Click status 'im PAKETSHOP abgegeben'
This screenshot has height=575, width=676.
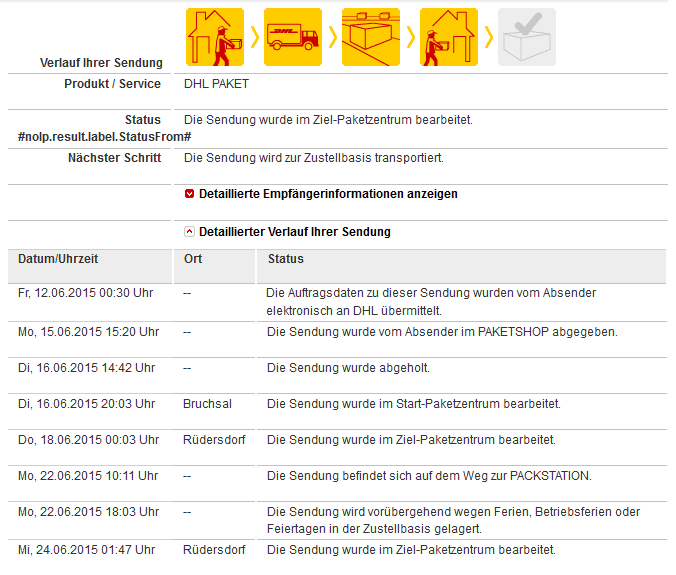click(442, 332)
